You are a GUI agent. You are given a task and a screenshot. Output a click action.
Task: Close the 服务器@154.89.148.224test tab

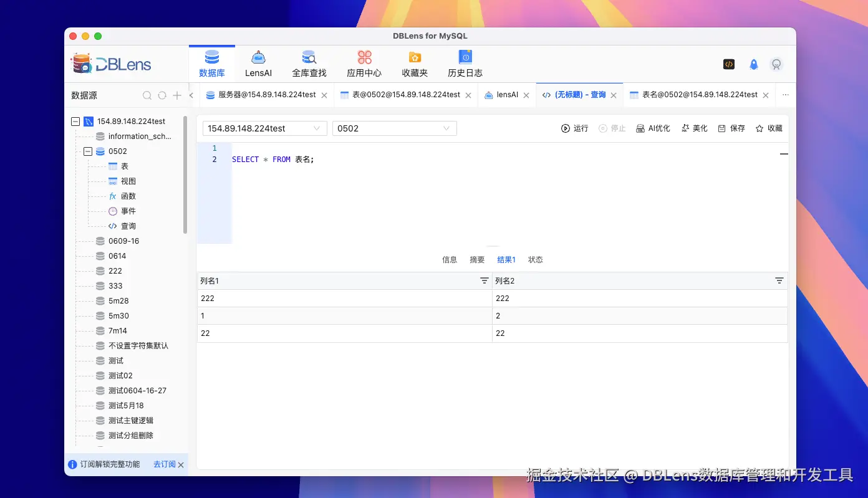point(324,95)
